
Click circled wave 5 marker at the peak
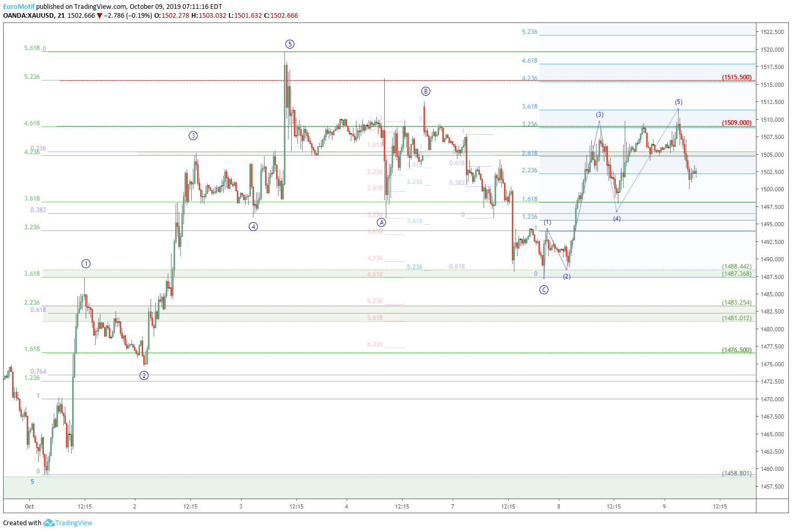tap(290, 44)
